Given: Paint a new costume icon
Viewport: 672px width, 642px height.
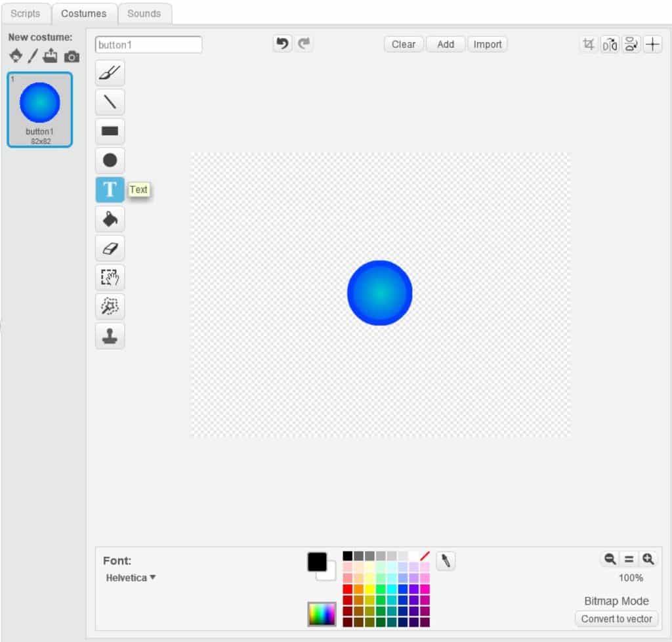Looking at the screenshot, I should pyautogui.click(x=33, y=56).
